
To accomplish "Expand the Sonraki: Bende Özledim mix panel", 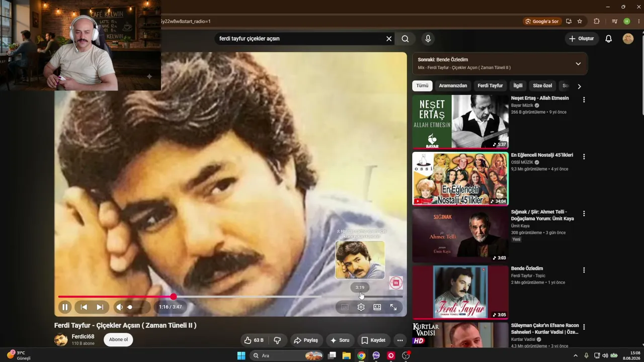I will click(x=578, y=64).
